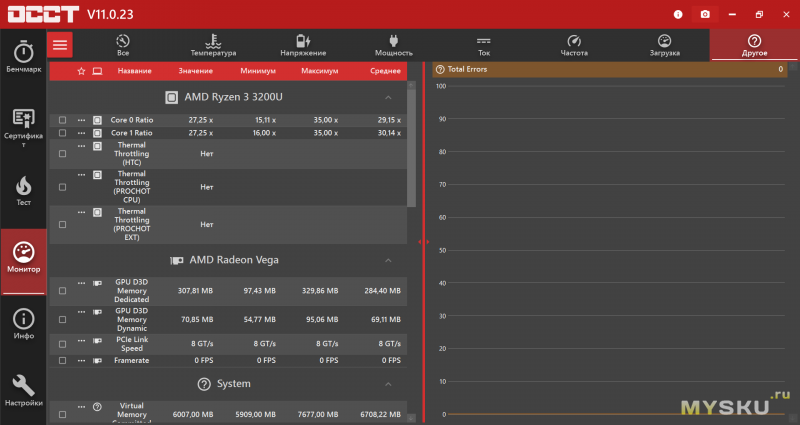The height and width of the screenshot is (425, 800).
Task: Click the Virtual Memory checkbox
Action: tap(62, 415)
